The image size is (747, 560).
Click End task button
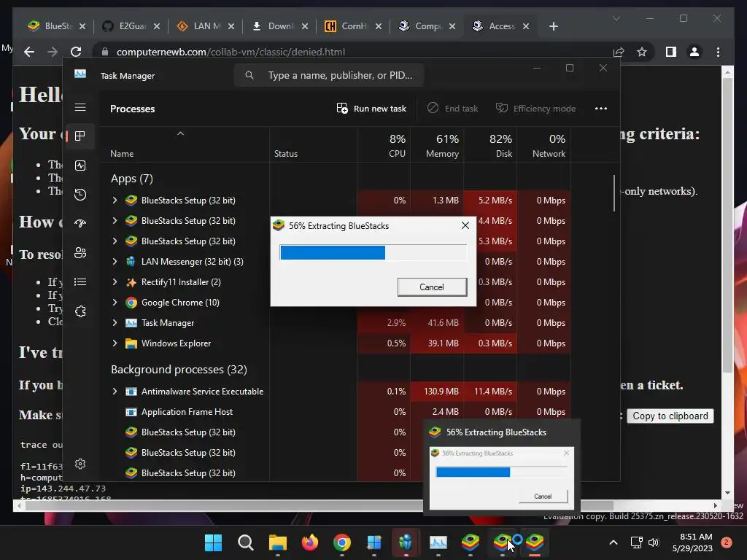452,109
